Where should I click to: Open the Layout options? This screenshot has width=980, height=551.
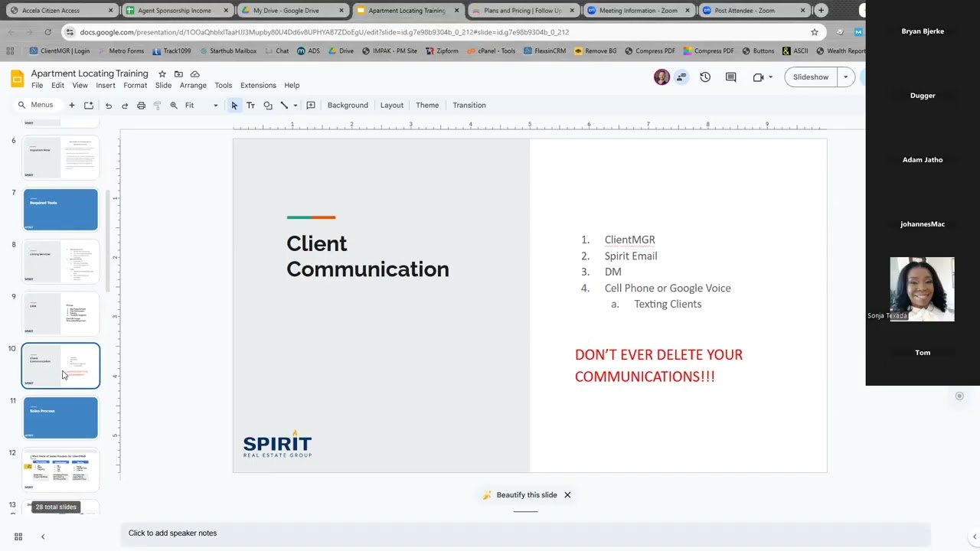tap(392, 106)
